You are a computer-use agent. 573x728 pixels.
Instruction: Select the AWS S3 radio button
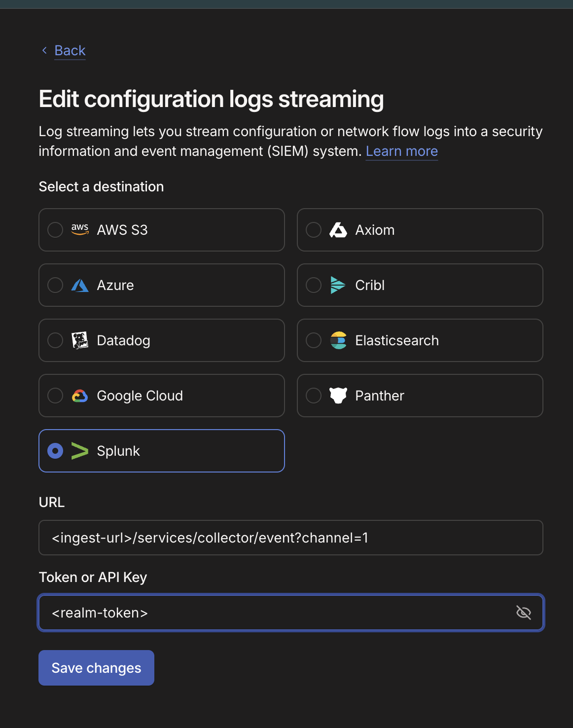(x=55, y=230)
